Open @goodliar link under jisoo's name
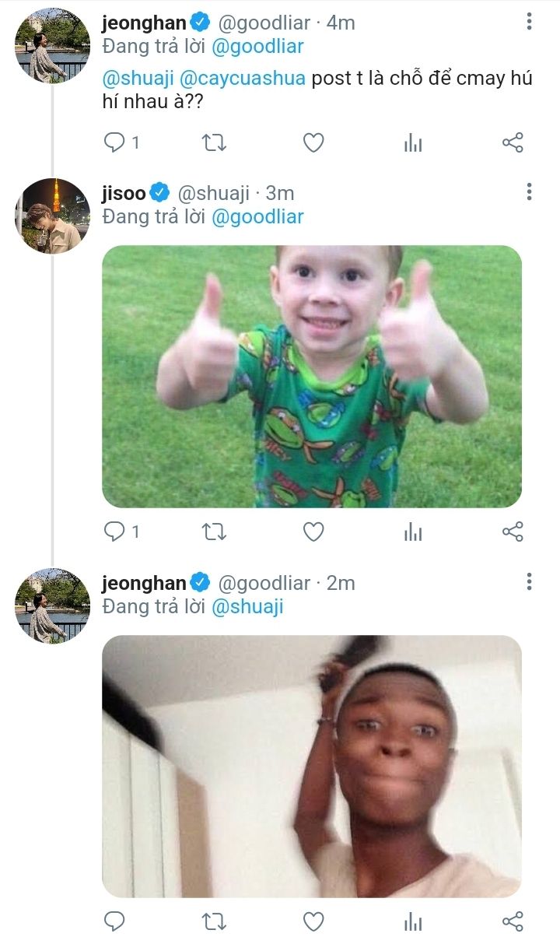The width and height of the screenshot is (560, 944). [257, 217]
